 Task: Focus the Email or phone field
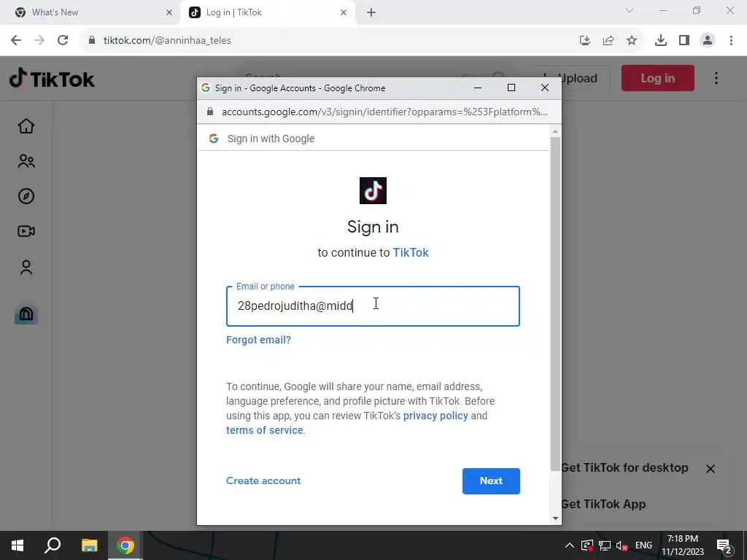click(x=373, y=306)
